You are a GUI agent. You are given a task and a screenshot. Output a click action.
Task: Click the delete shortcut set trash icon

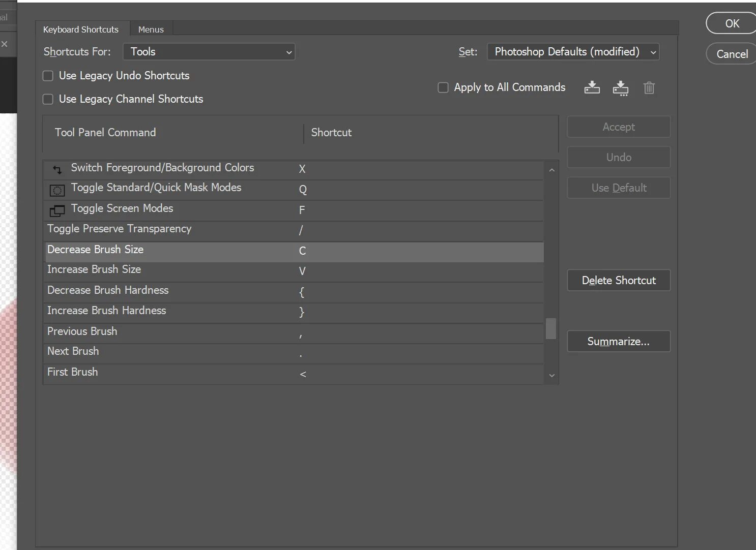[649, 88]
